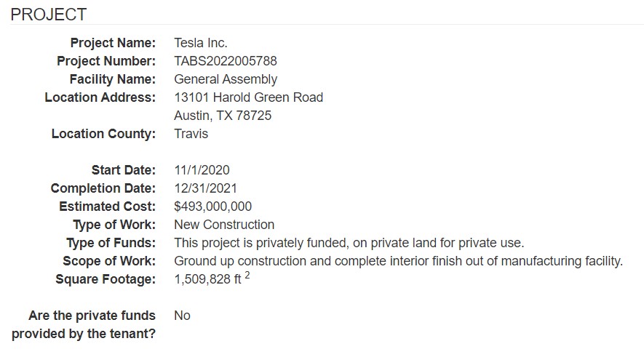Click the start date 11/1/2020
Screen dimensions: 644x357
pyautogui.click(x=202, y=170)
